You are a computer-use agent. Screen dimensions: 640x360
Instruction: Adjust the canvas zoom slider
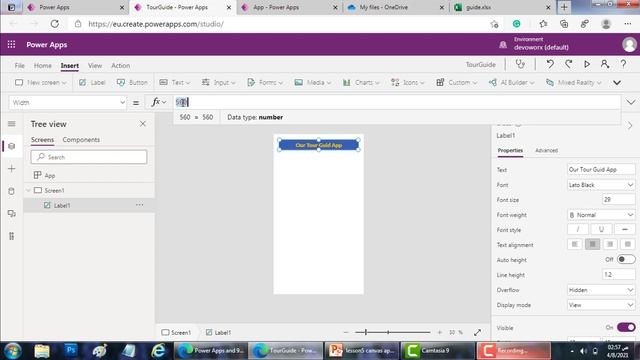[392, 333]
